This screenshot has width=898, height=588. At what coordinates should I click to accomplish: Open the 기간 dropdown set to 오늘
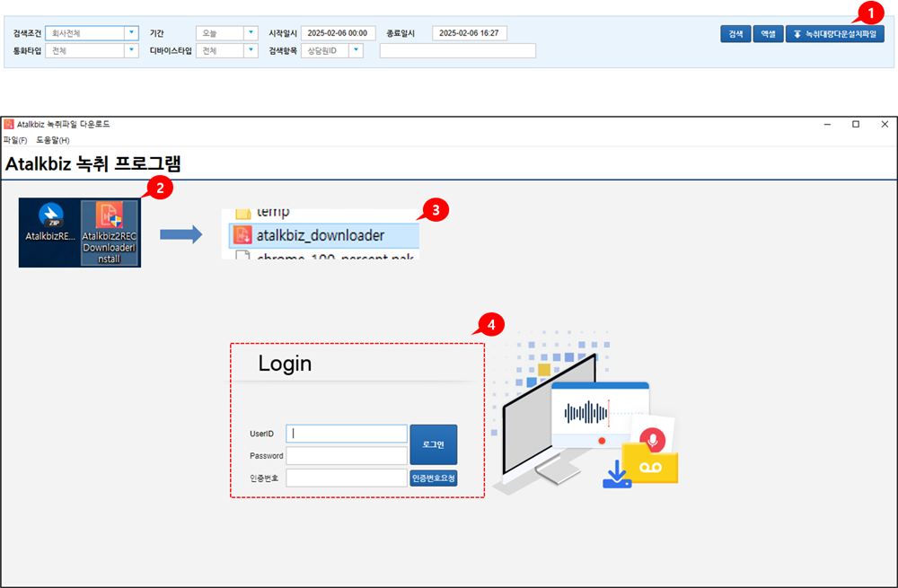pos(251,33)
